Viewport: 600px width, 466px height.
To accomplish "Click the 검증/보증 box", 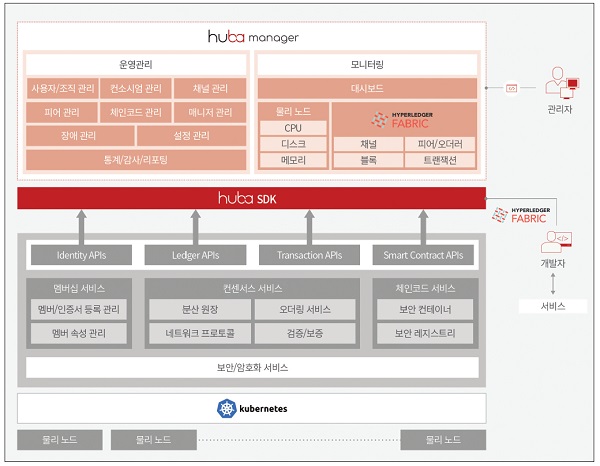I will 305,333.
